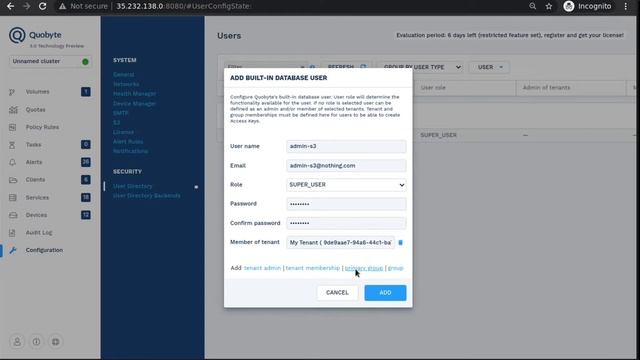Click the Member of tenant field
Image resolution: width=640 pixels, height=360 pixels.
pos(340,242)
